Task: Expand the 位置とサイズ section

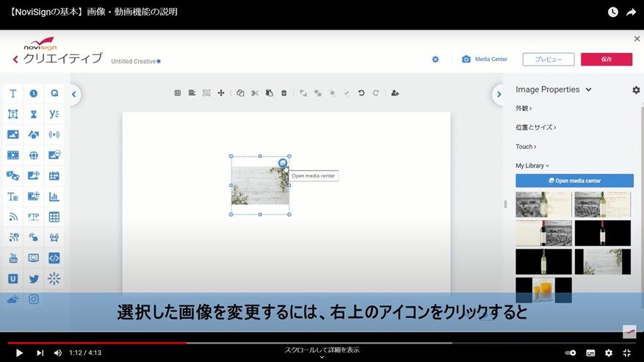Action: [x=535, y=127]
